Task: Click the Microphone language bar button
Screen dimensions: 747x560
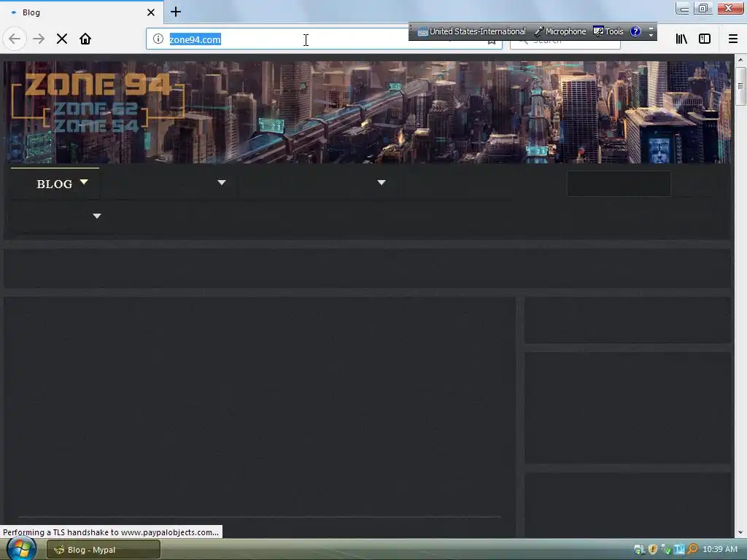Action: click(560, 31)
